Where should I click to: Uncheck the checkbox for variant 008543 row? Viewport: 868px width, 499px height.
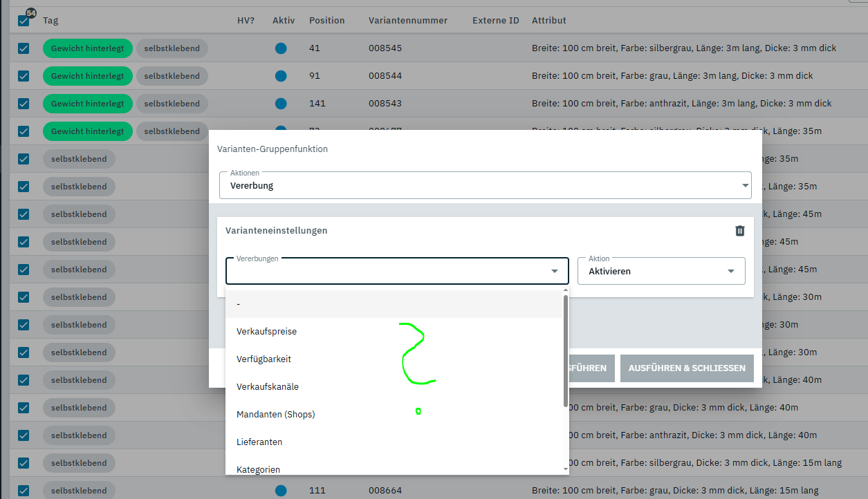(x=24, y=104)
